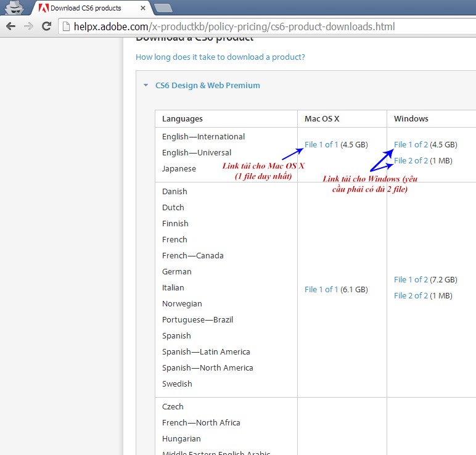This screenshot has height=455, width=476.
Task: Select the Portuguese—Brazil text
Action: (x=198, y=320)
